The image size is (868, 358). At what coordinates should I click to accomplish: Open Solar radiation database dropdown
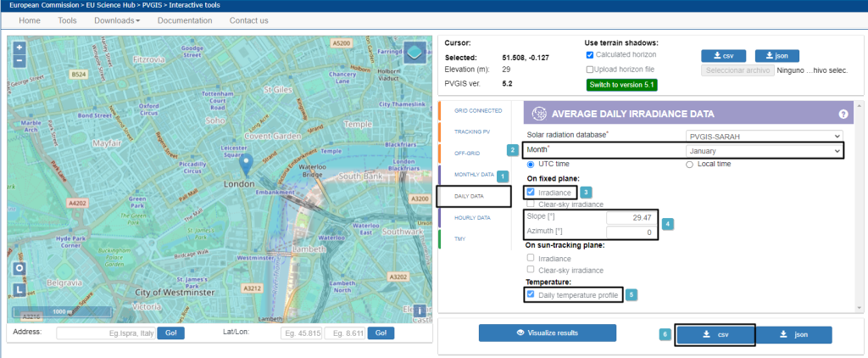coord(764,136)
